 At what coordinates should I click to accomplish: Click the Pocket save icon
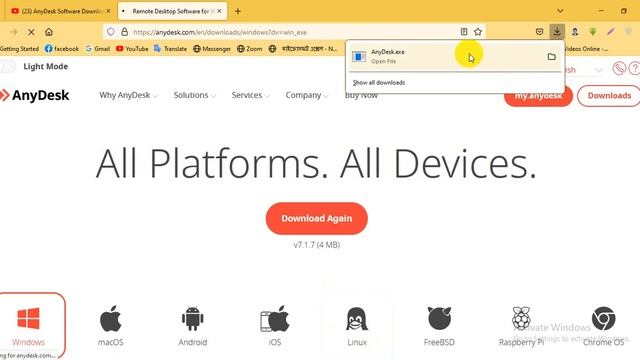point(539,32)
